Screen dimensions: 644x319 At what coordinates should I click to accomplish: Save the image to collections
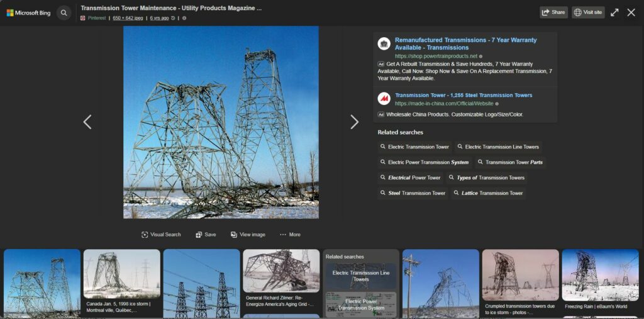tap(206, 235)
